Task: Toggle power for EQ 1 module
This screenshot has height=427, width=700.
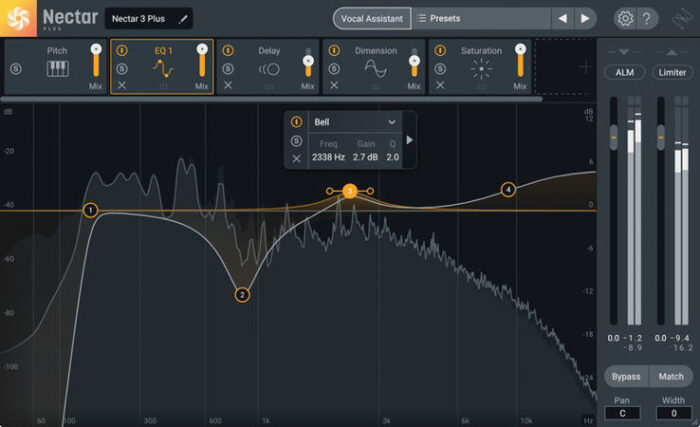Action: pos(121,50)
